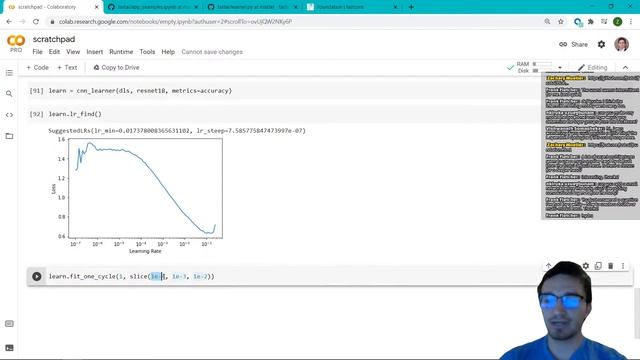Image resolution: width=640 pixels, height=360 pixels.
Task: Click the browser address bar
Action: click(294, 22)
